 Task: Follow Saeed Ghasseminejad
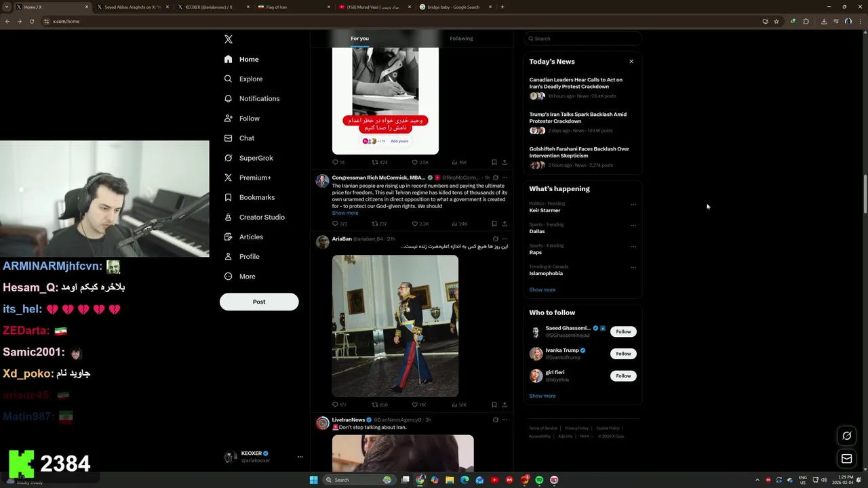[x=623, y=331]
